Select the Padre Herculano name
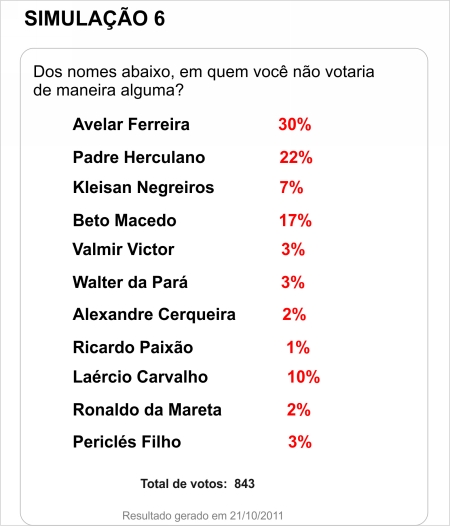This screenshot has height=526, width=450. coord(139,157)
